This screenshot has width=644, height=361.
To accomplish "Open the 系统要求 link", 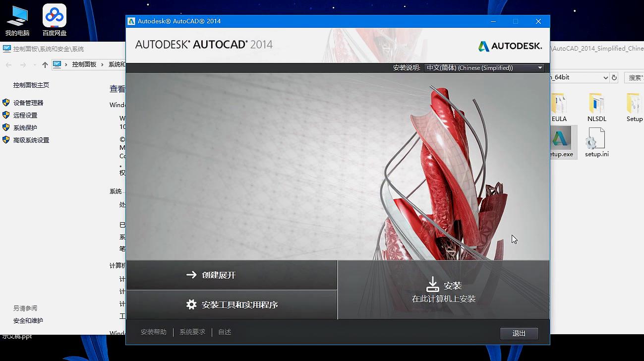I will pos(192,332).
